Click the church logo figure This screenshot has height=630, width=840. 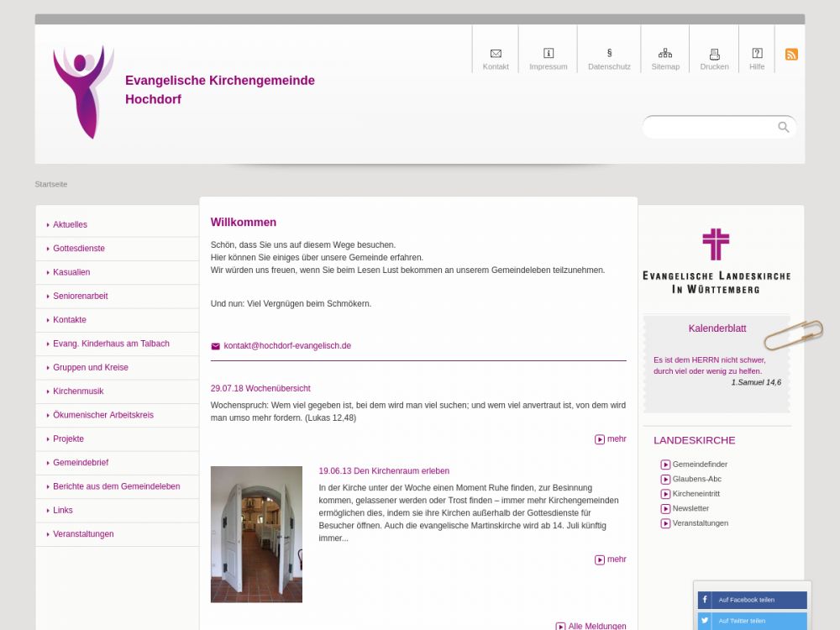pyautogui.click(x=82, y=91)
